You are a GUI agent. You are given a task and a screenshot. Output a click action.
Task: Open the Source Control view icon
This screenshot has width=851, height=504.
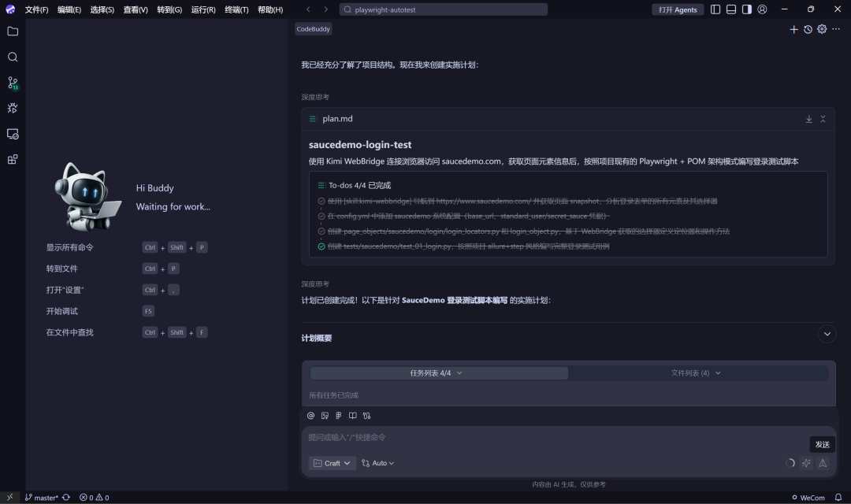13,83
